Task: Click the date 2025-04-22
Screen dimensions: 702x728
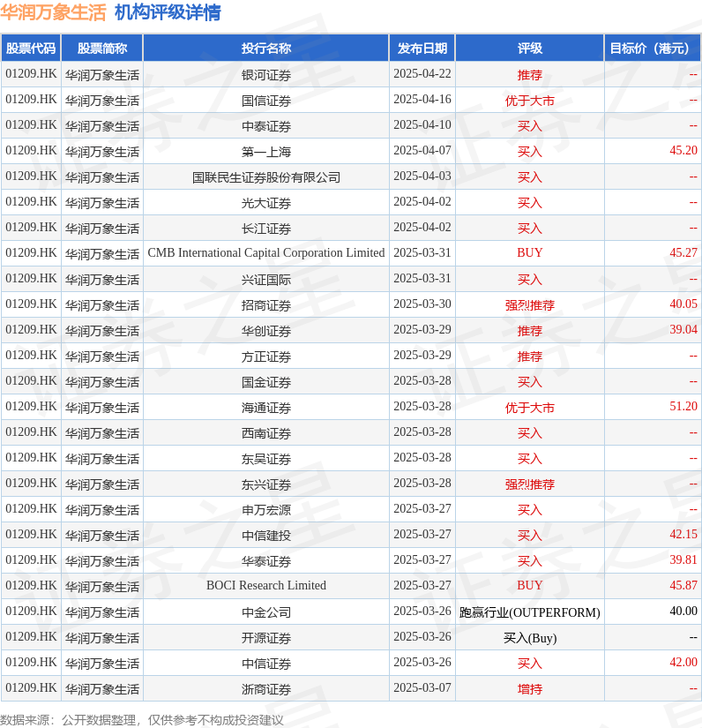Action: [x=422, y=74]
